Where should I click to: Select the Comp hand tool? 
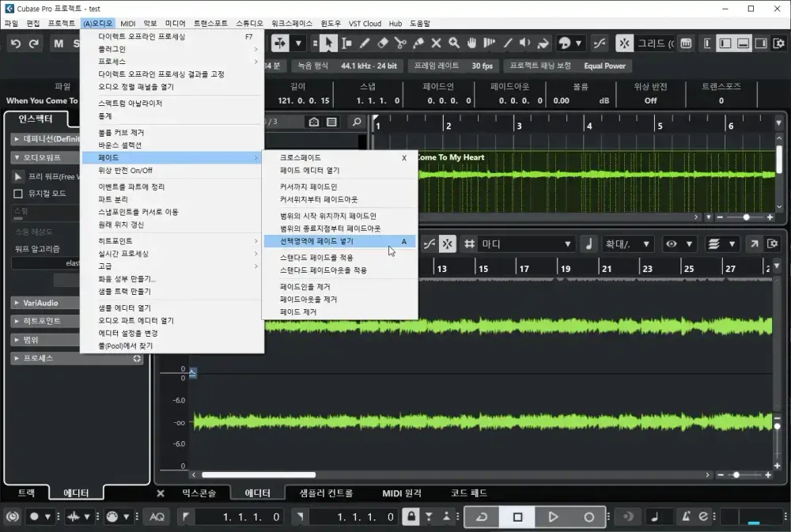pyautogui.click(x=471, y=43)
